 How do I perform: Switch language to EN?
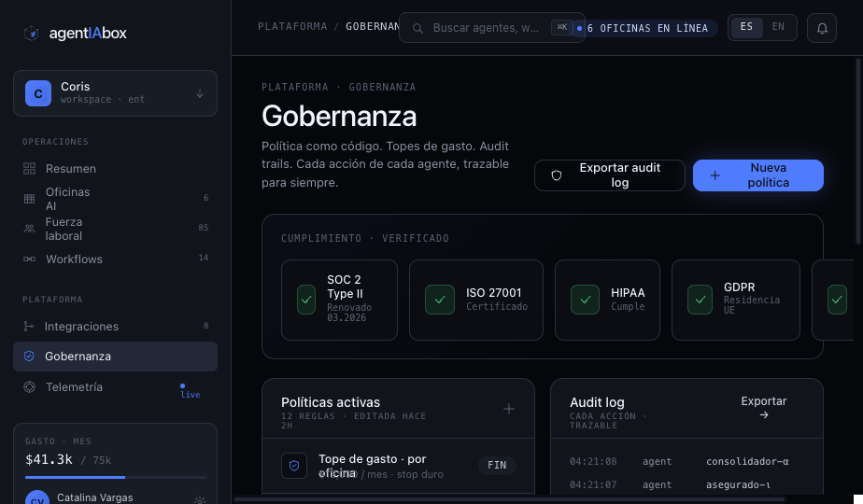click(x=778, y=27)
